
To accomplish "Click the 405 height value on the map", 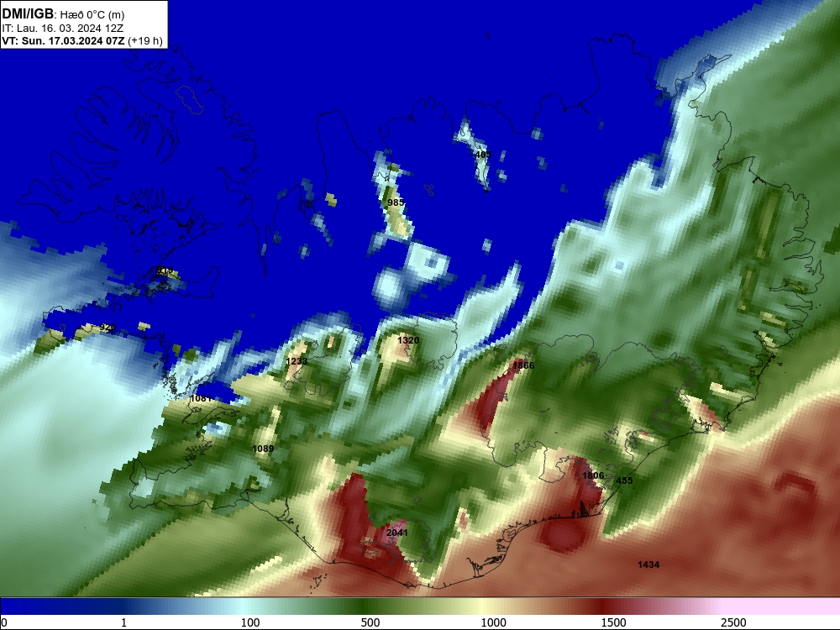I will click(x=483, y=155).
